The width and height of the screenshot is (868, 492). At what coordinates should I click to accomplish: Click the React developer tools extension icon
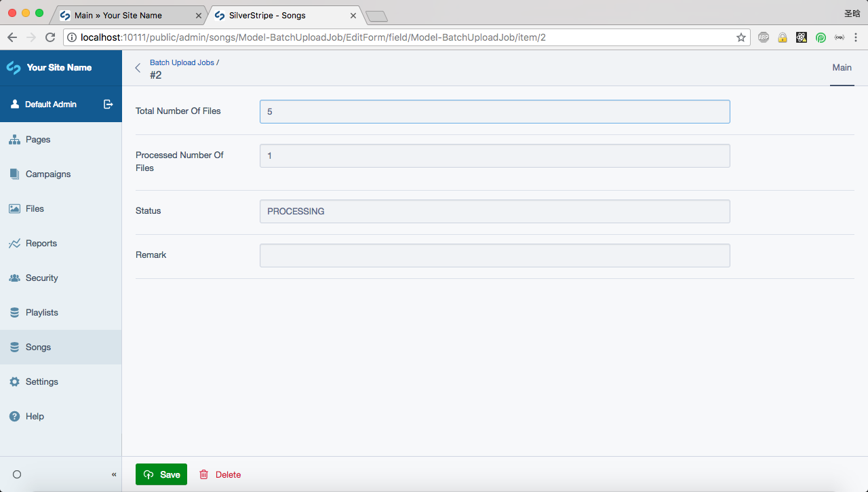pyautogui.click(x=802, y=37)
